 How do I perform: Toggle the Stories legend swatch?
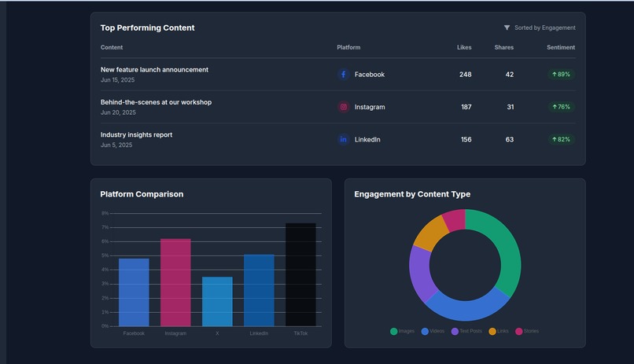519,331
